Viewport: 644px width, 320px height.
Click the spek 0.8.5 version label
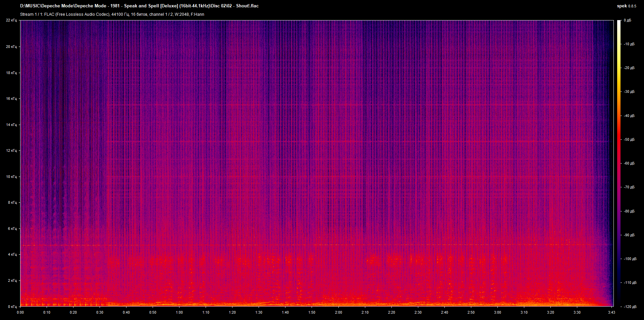pyautogui.click(x=626, y=6)
